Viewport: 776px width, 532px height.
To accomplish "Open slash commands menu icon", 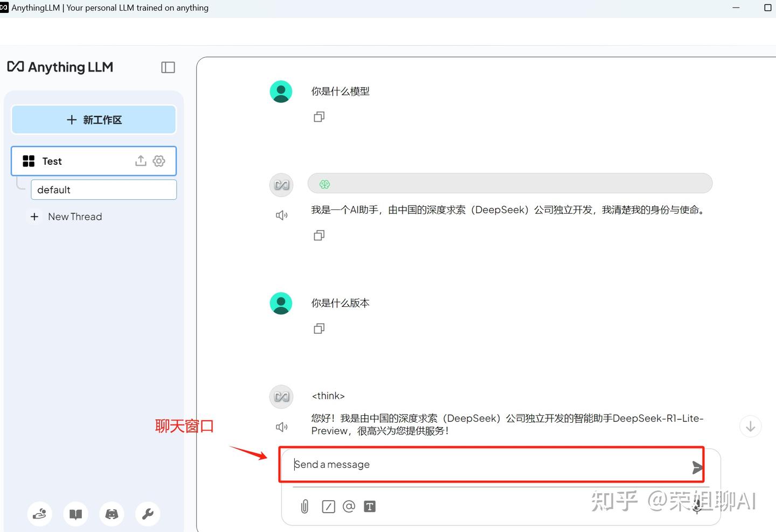I will (x=328, y=506).
